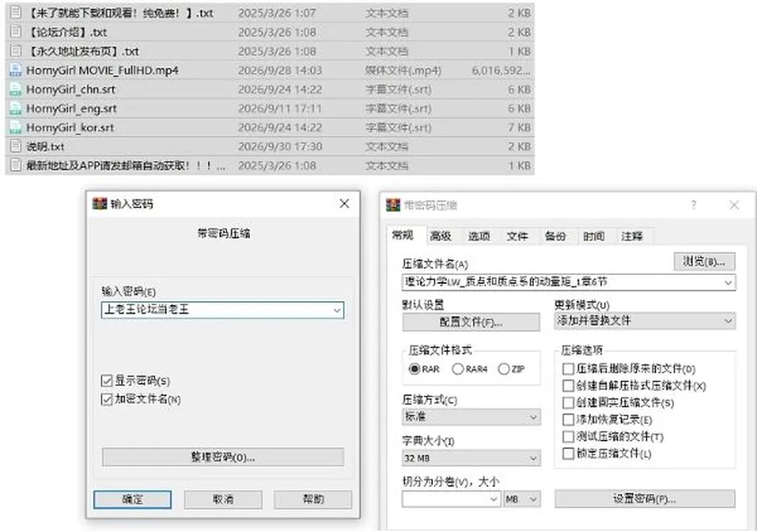This screenshot has width=757, height=532.
Task: Expand the 压缩文件名(A) dropdown arrow
Action: [x=728, y=282]
